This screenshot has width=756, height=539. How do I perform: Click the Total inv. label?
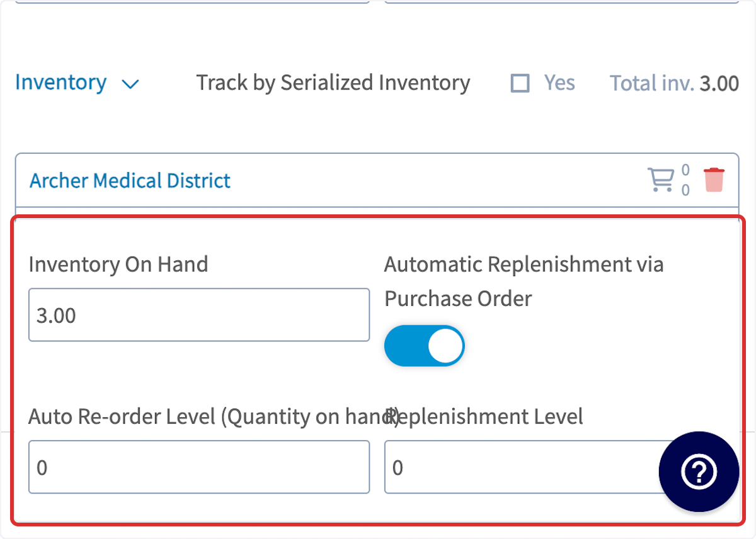pyautogui.click(x=652, y=83)
